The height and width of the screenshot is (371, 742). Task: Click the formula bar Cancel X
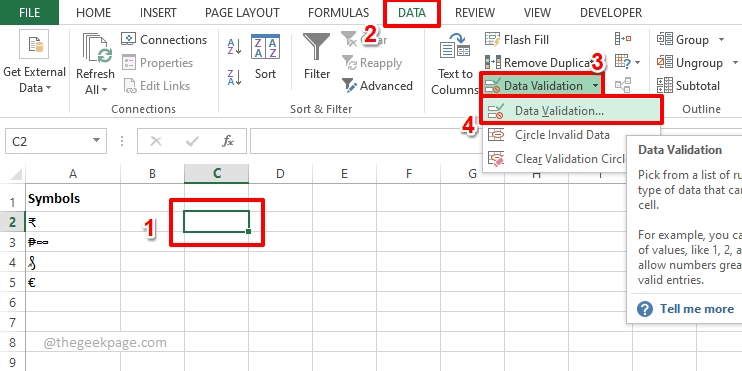tap(156, 141)
